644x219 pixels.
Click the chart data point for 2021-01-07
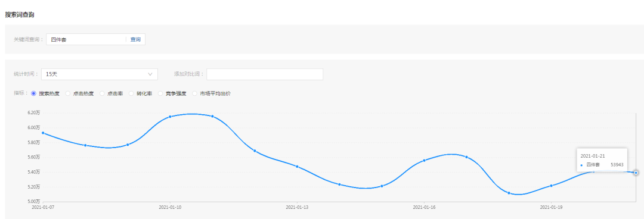click(x=43, y=133)
